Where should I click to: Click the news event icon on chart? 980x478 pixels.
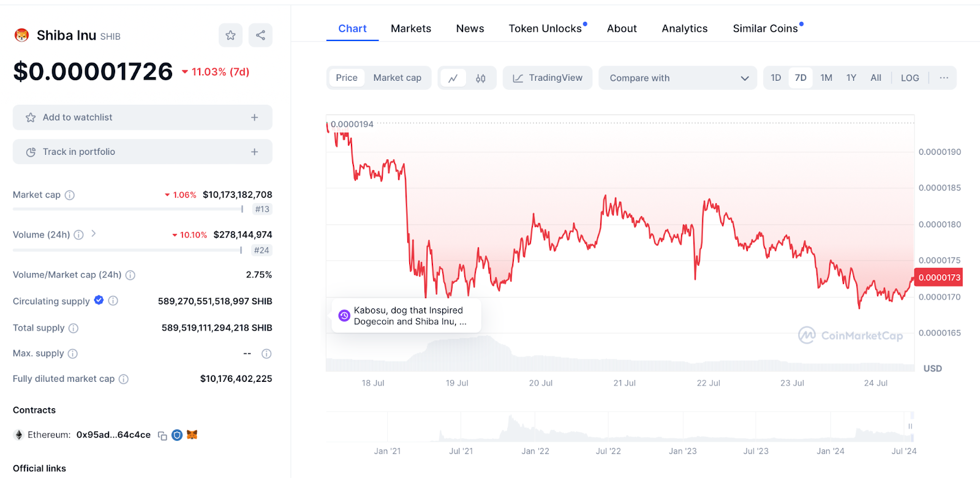(x=344, y=316)
